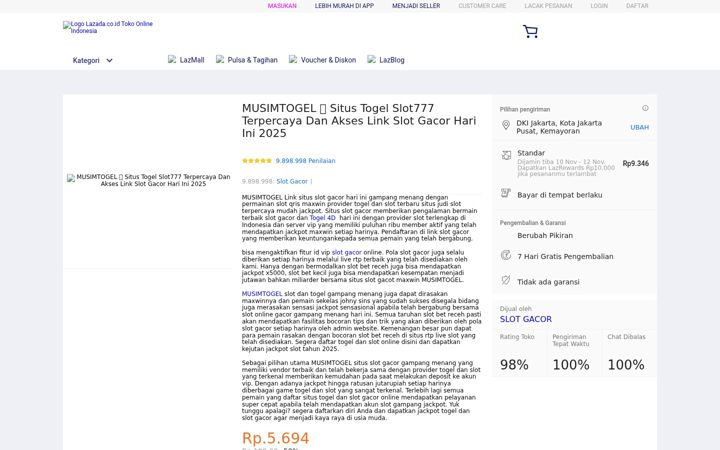This screenshot has width=720, height=450.
Task: Click the five-star rating display
Action: tap(257, 161)
